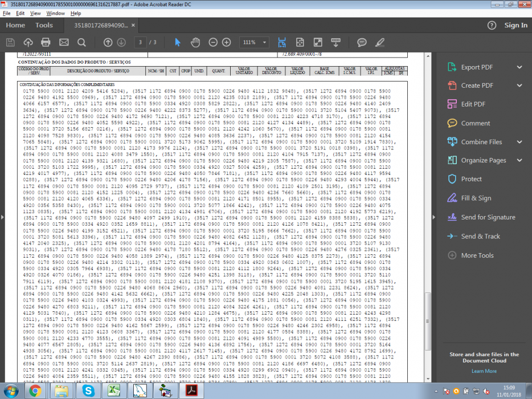Open File Explorer from the taskbar
Image resolution: width=532 pixels, height=399 pixels.
pos(62,391)
